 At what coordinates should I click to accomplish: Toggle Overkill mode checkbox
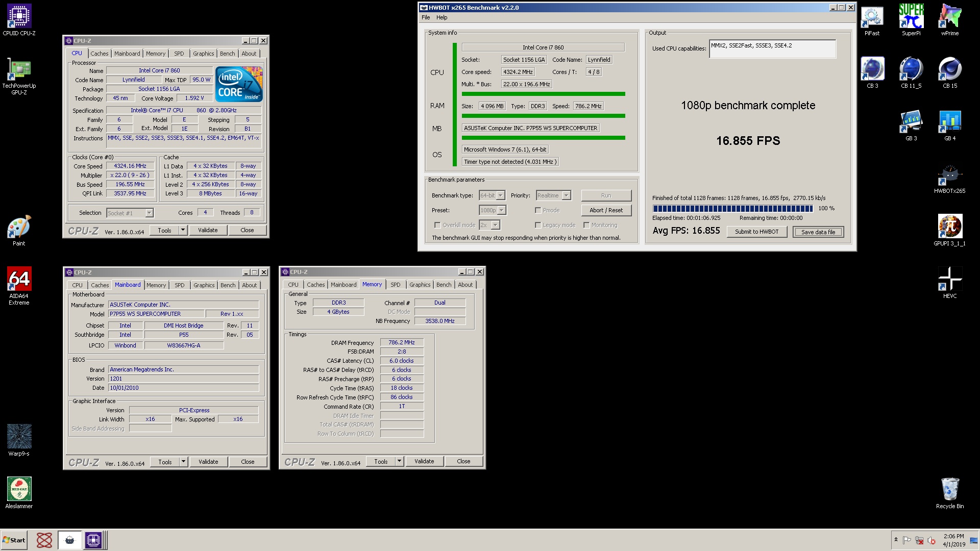point(437,225)
